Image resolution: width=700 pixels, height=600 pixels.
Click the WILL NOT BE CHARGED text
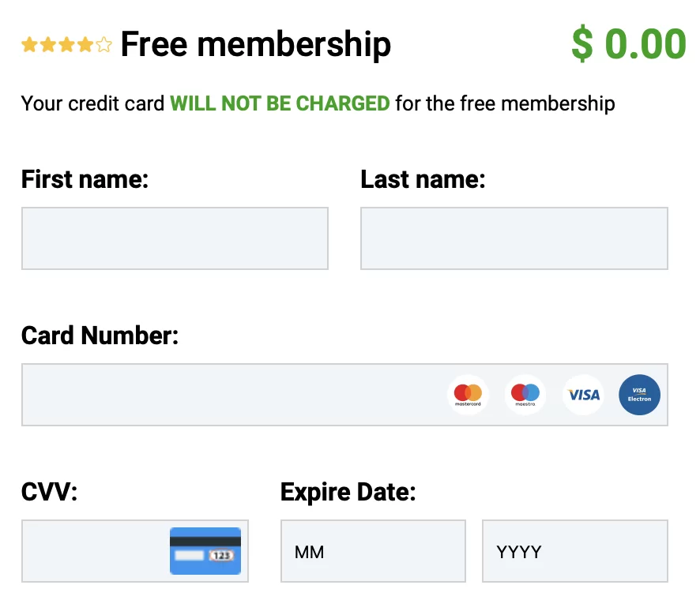(x=280, y=103)
